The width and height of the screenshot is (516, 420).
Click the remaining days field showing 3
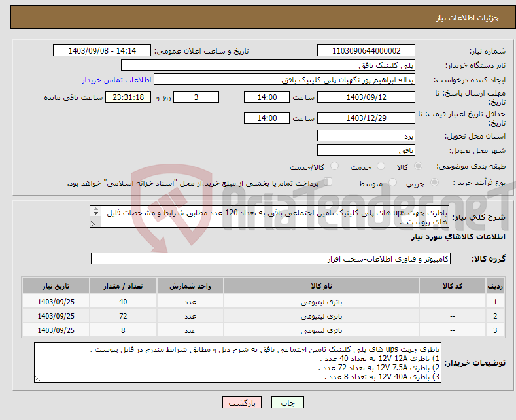[x=196, y=97]
